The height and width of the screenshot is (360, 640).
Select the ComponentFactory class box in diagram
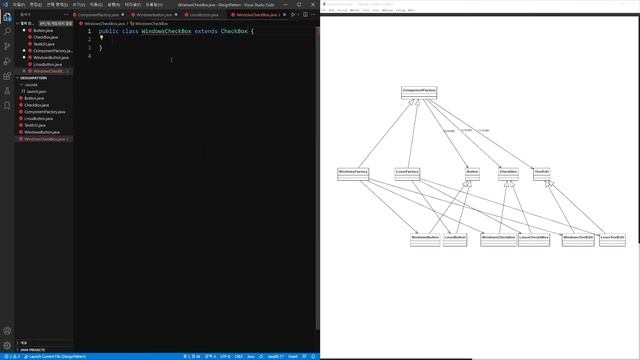[x=419, y=93]
